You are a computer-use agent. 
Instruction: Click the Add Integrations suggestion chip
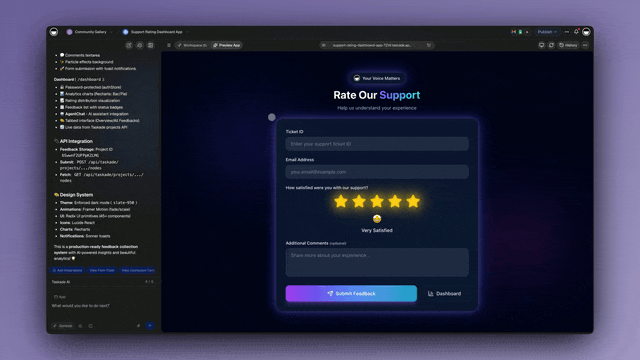pyautogui.click(x=67, y=270)
